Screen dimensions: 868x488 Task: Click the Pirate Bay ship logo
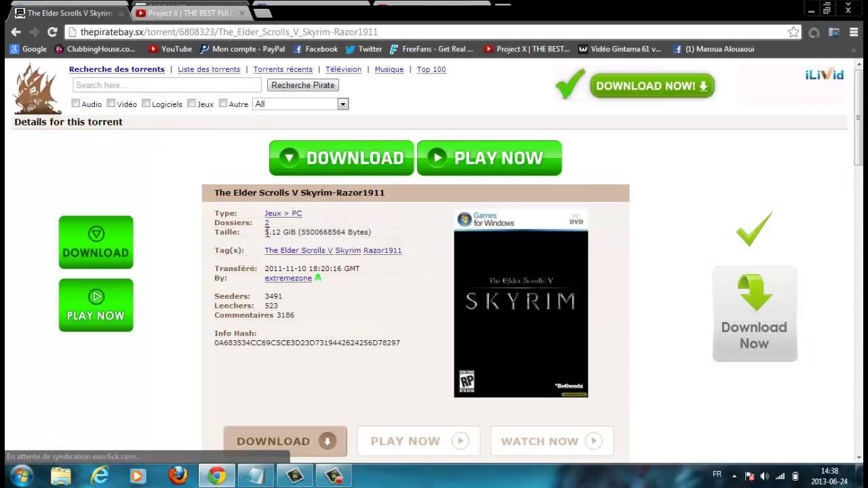(x=37, y=89)
